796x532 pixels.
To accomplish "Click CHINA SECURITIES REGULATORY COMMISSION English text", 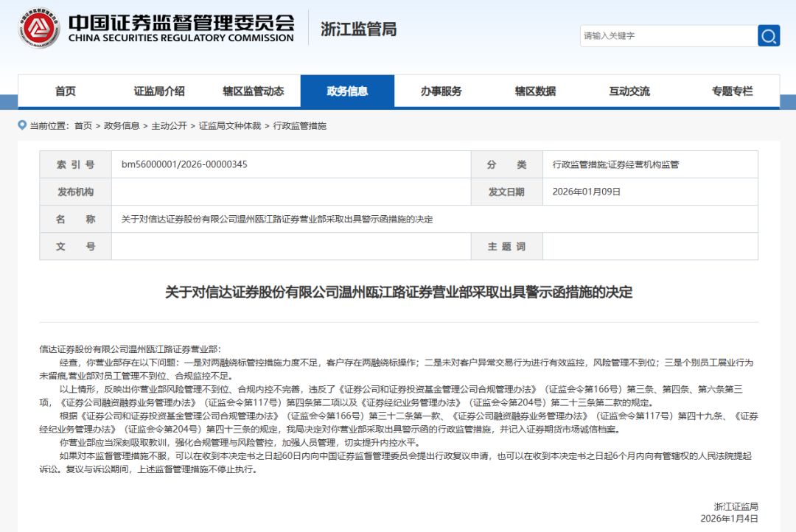I will pos(181,38).
